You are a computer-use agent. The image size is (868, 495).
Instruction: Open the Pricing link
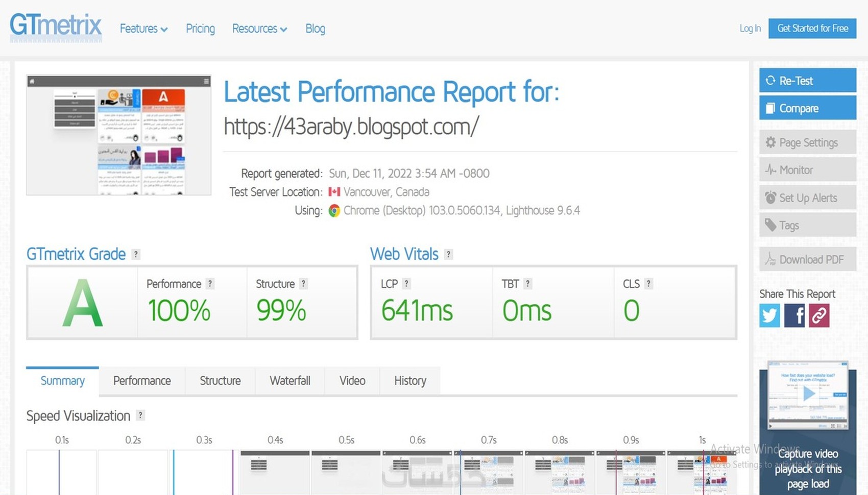pos(200,29)
